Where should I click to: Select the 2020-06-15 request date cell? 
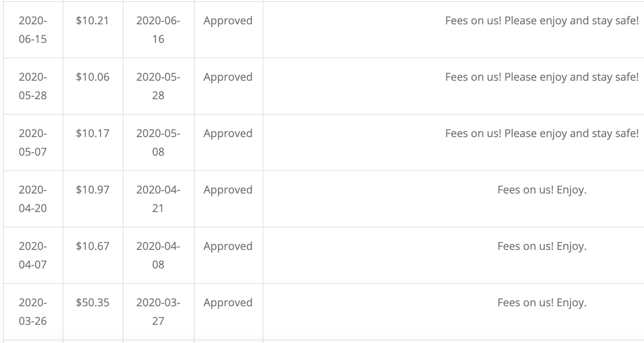(33, 30)
